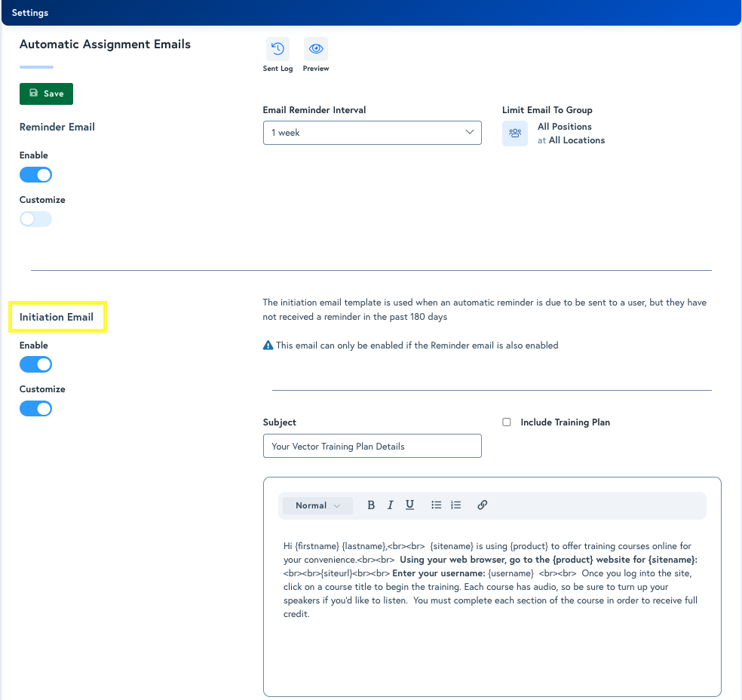Turn on Customize for the Reminder Email
The image size is (742, 700).
tap(35, 219)
